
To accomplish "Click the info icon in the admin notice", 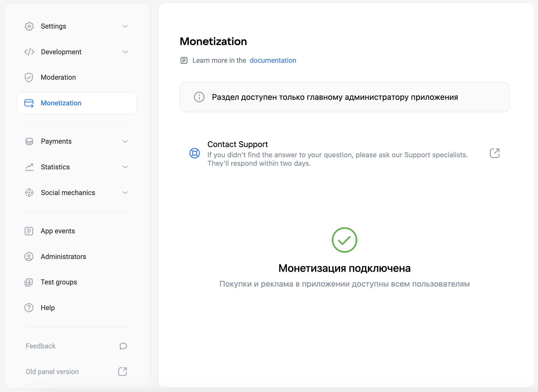I will [199, 97].
